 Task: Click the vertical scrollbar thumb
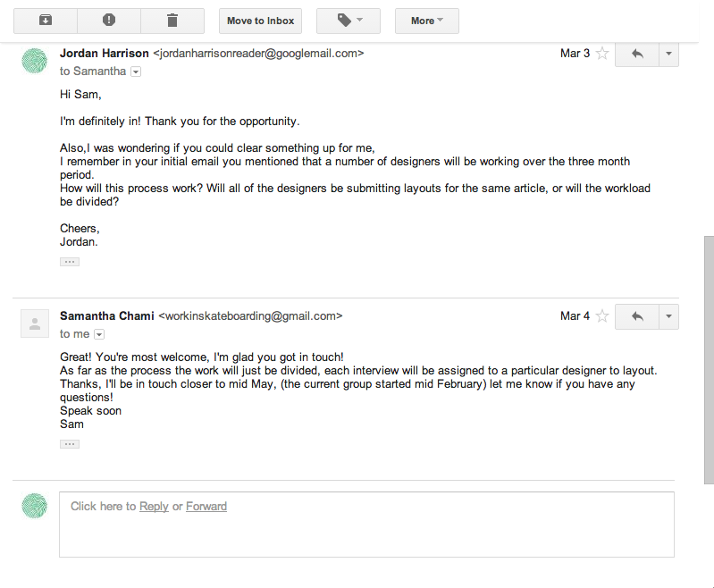(x=709, y=357)
